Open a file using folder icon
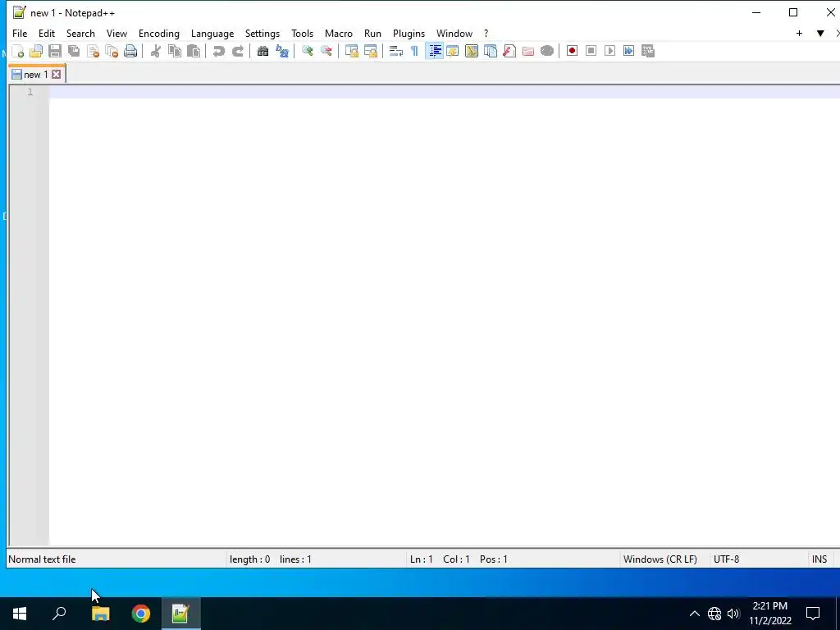 tap(36, 51)
